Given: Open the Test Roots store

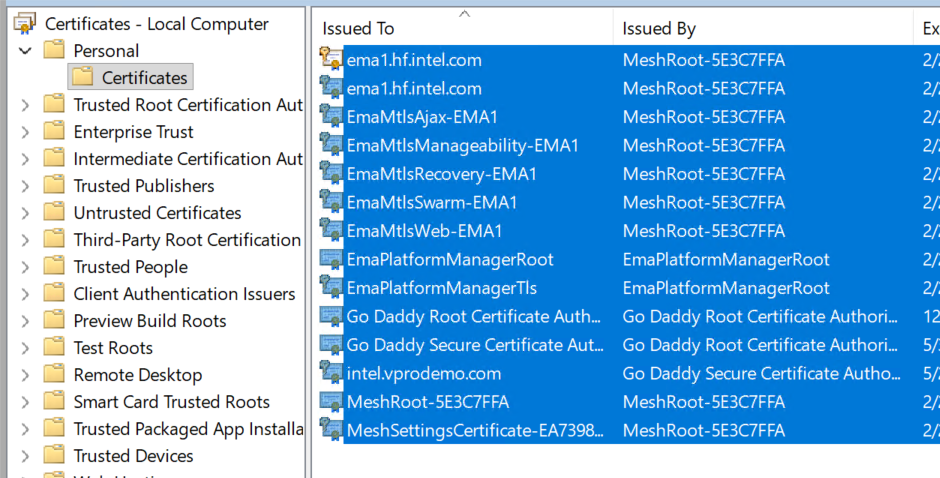Looking at the screenshot, I should click(113, 348).
